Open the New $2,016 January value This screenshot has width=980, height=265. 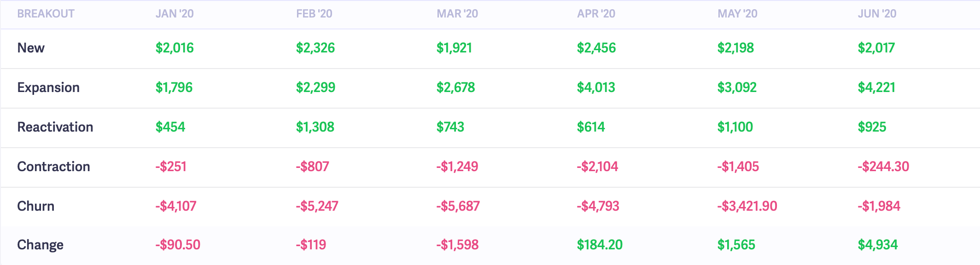pos(175,48)
